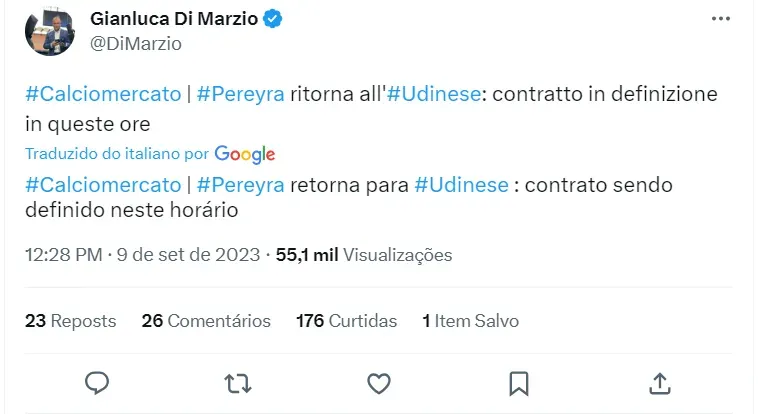Screen dimensions: 758x414
Task: Click the Google logo in translation note
Action: [244, 154]
